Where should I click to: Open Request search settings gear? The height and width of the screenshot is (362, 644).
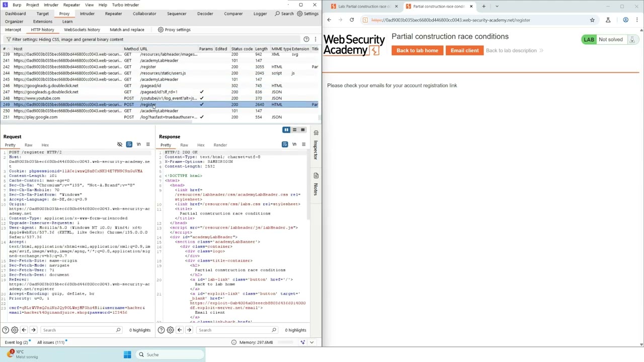pos(15,330)
